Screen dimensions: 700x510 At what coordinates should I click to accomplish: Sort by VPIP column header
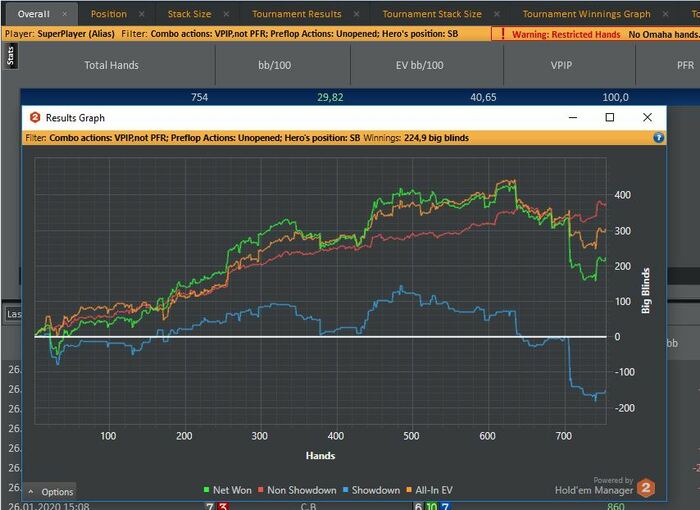point(561,65)
